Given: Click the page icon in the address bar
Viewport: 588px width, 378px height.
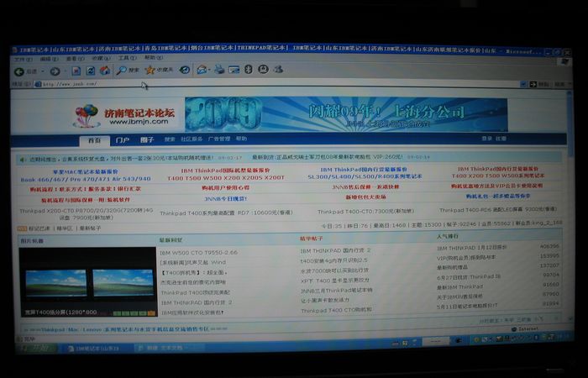Looking at the screenshot, I should pos(38,84).
